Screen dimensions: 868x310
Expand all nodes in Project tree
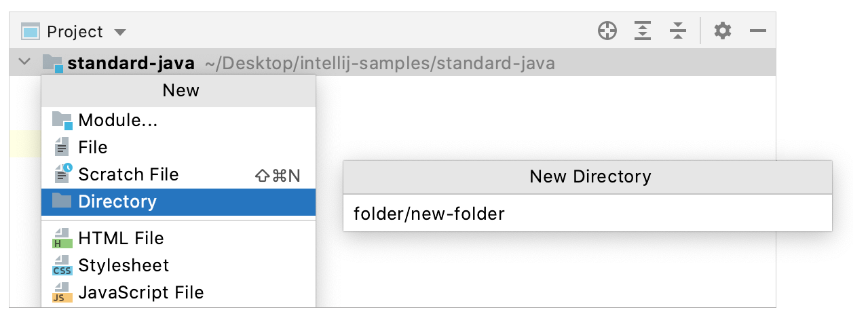click(x=643, y=31)
